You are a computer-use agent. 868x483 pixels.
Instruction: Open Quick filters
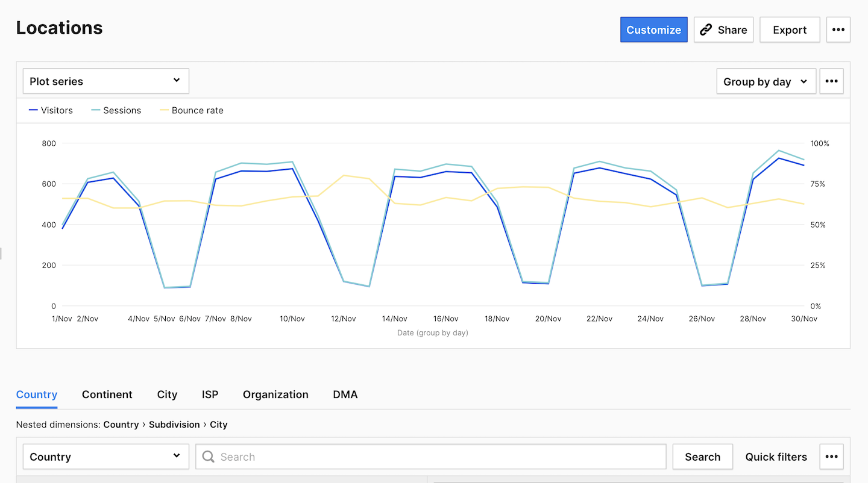click(776, 457)
